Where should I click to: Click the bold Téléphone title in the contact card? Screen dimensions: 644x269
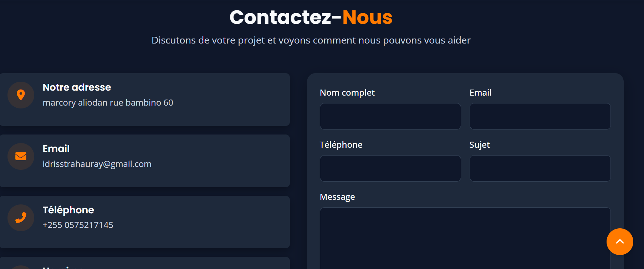point(68,210)
